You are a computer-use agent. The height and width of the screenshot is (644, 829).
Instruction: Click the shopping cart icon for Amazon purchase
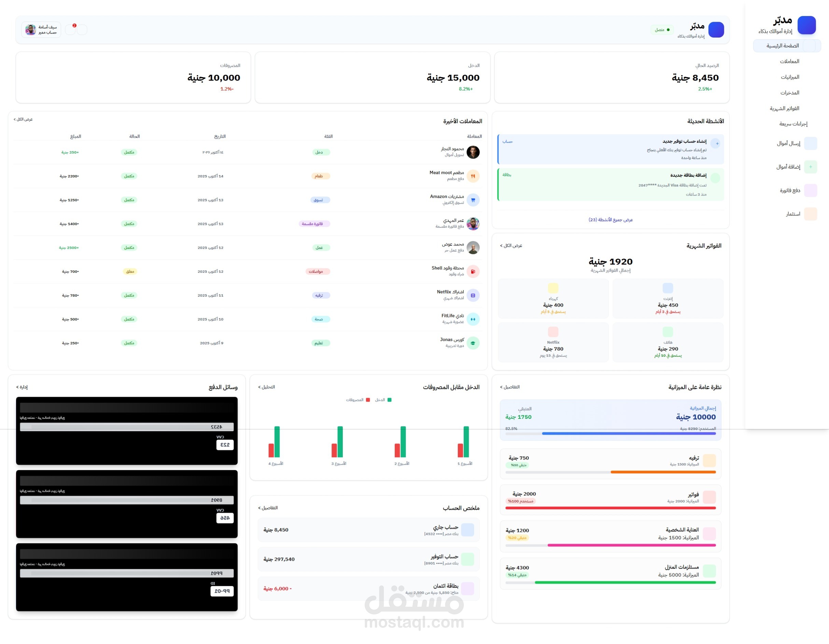(x=473, y=200)
